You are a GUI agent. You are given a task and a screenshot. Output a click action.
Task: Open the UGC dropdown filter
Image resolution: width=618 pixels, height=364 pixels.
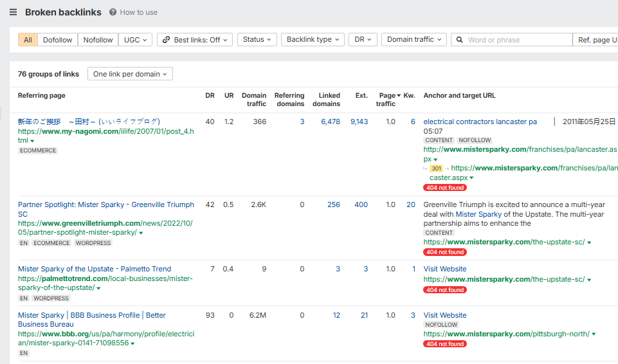[x=135, y=40]
